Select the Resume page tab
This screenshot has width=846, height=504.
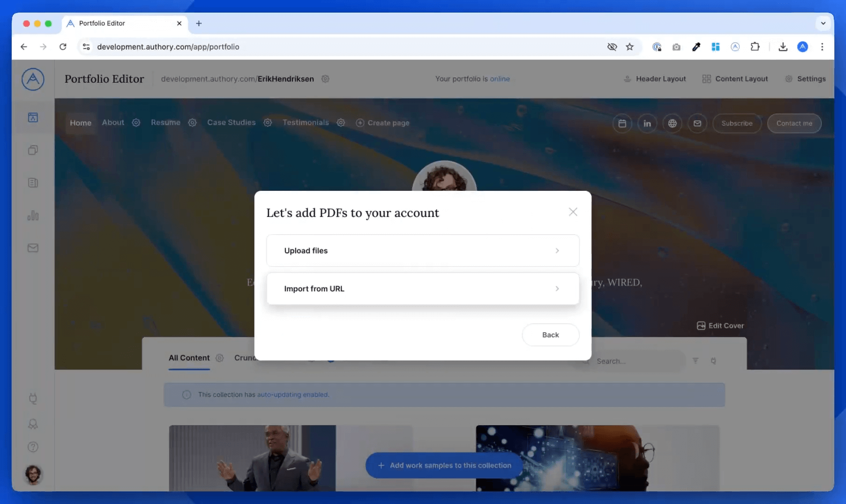pos(165,123)
